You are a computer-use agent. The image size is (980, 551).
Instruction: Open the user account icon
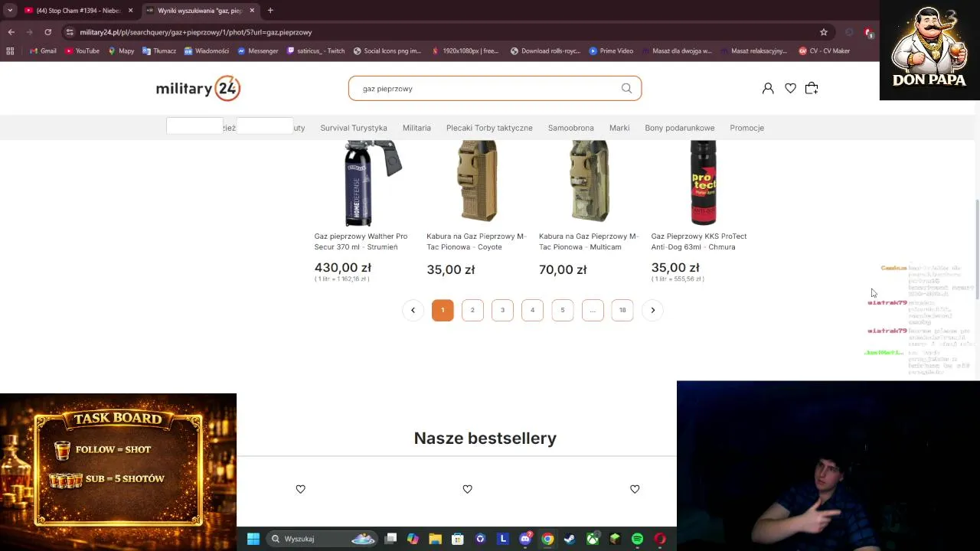point(768,88)
